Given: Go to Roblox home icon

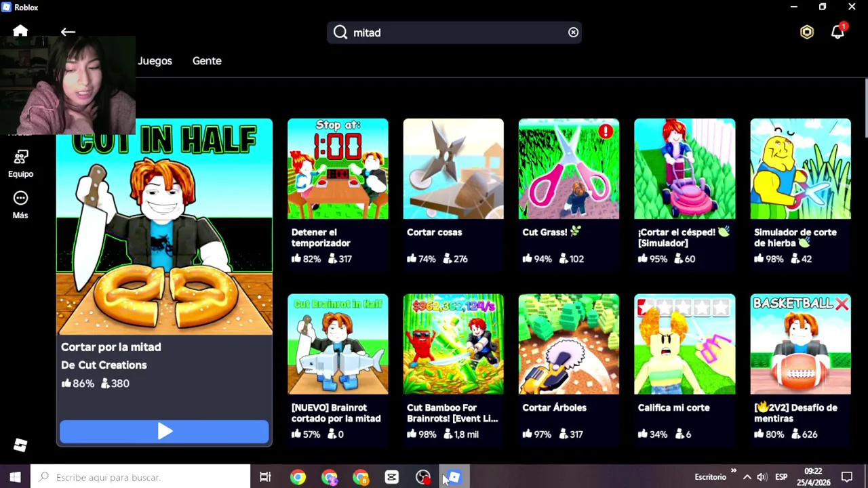Looking at the screenshot, I should tap(20, 31).
